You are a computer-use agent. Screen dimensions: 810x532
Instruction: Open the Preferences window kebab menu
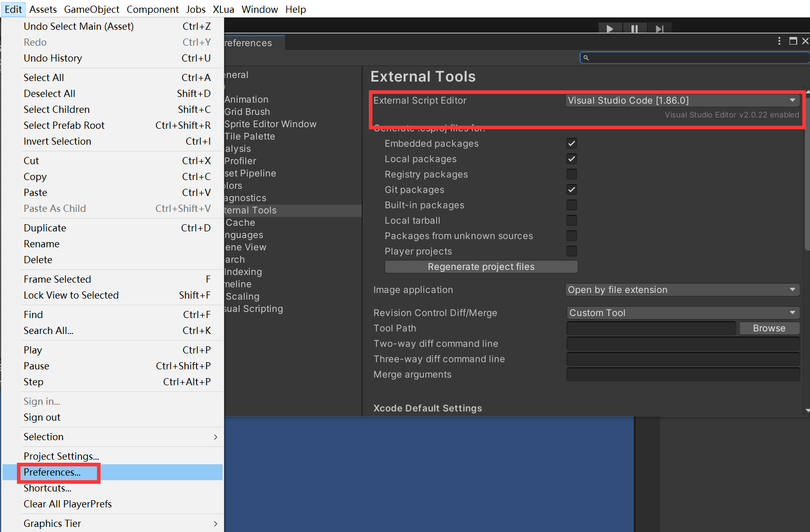click(x=779, y=41)
